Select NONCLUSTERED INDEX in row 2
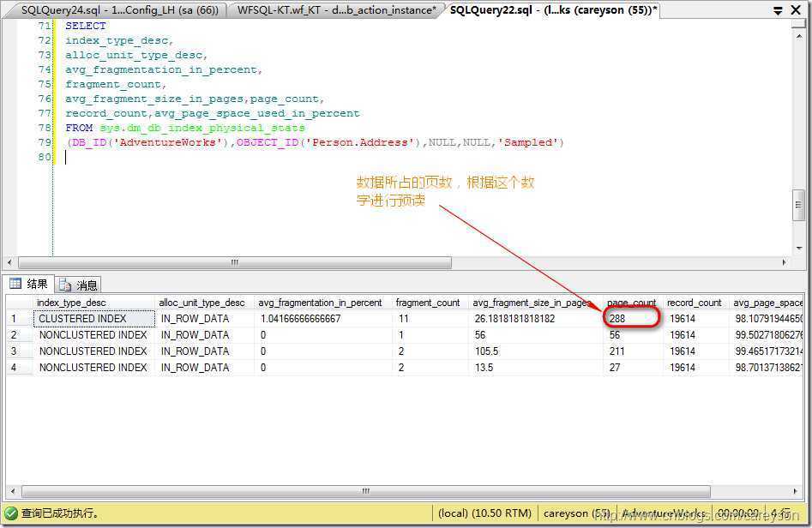This screenshot has height=528, width=812. tap(94, 335)
